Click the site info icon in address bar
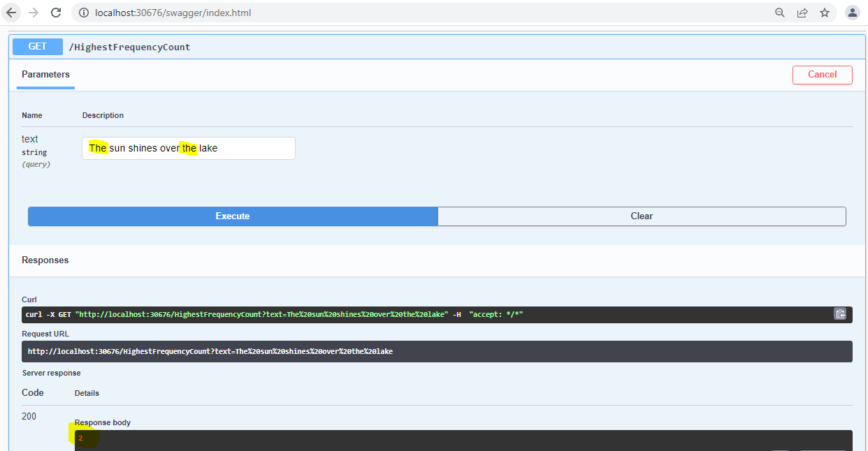868x451 pixels. [83, 12]
